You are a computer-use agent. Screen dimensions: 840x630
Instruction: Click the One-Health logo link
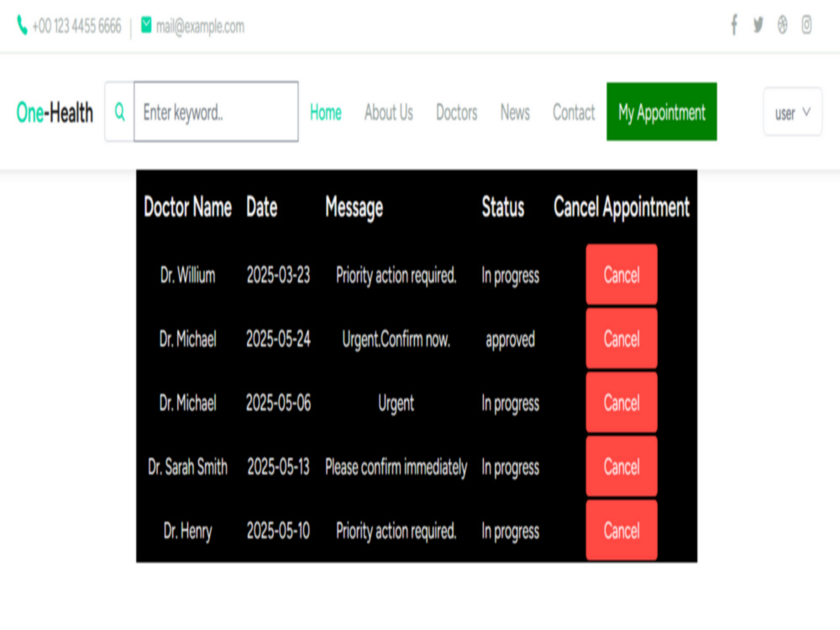coord(55,113)
